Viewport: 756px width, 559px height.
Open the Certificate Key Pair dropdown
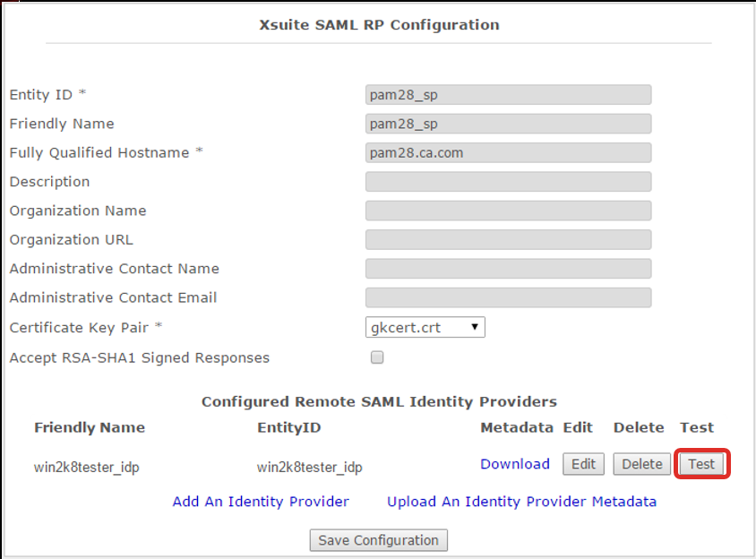click(x=425, y=328)
